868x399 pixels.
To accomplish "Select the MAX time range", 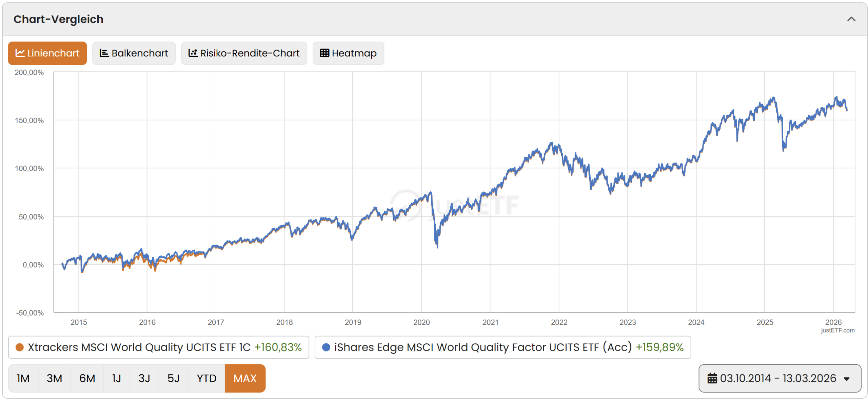I will (x=245, y=378).
